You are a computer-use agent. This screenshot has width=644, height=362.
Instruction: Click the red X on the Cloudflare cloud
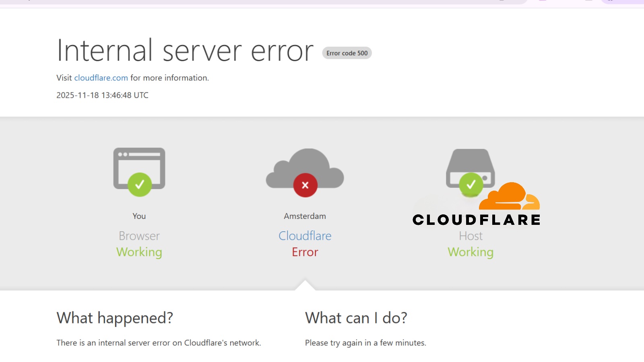[x=305, y=185]
